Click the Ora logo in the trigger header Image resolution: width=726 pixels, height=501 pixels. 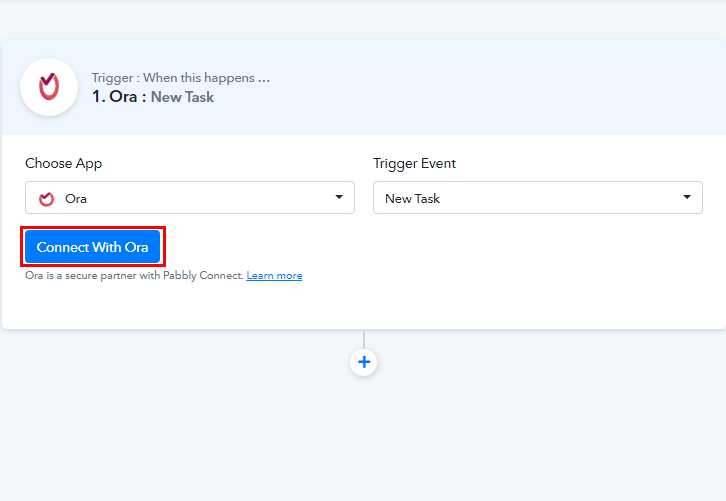[49, 87]
